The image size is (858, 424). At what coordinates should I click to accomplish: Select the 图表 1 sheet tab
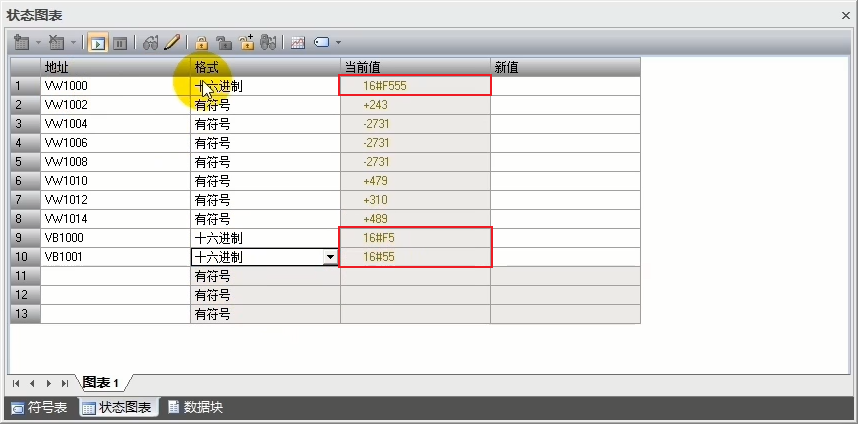tap(102, 383)
